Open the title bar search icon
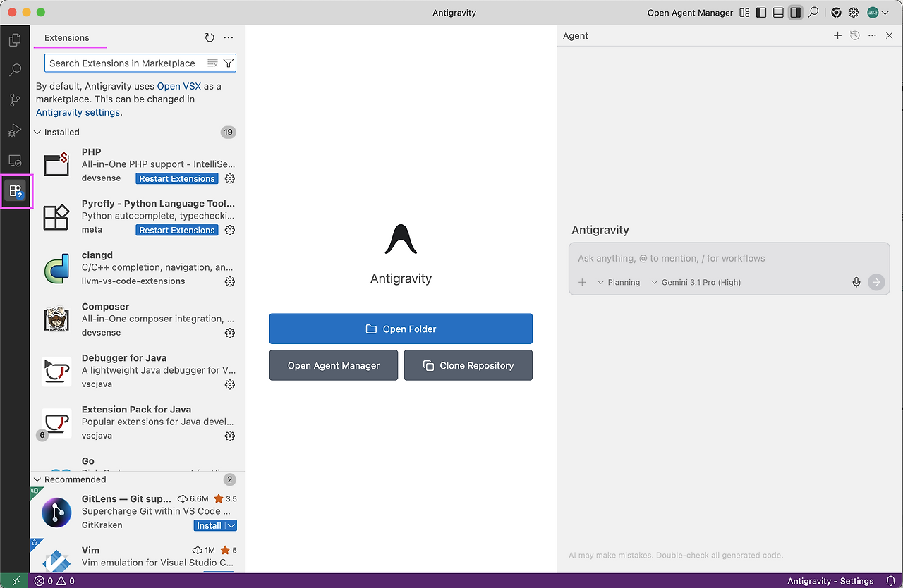Screen dimensions: 903x588 click(813, 13)
